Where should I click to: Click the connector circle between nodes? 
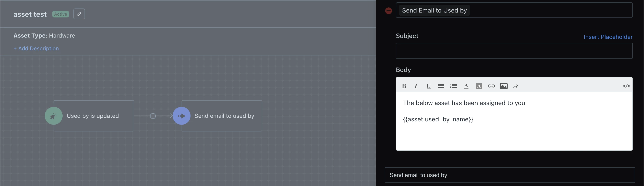tap(153, 116)
